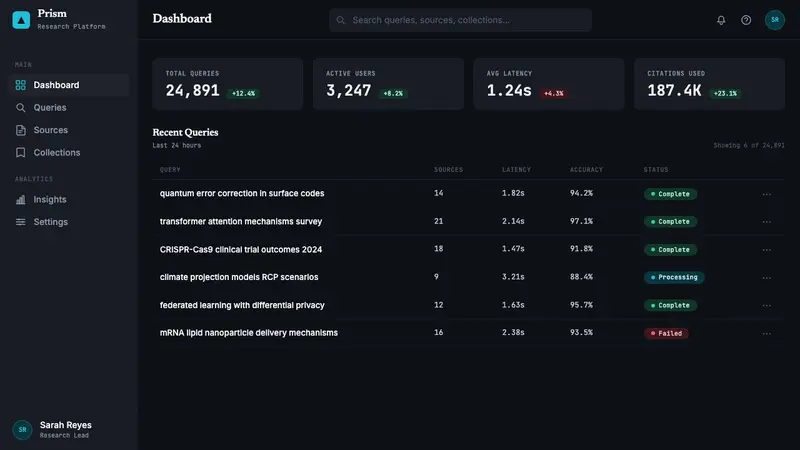Open Insights analytics page
Viewport: 800px width, 450px height.
pos(69,199)
